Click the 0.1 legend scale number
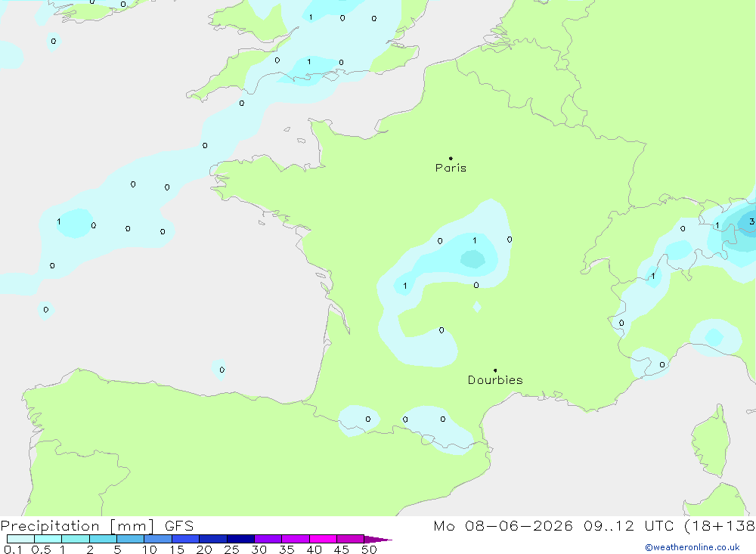 [13, 549]
